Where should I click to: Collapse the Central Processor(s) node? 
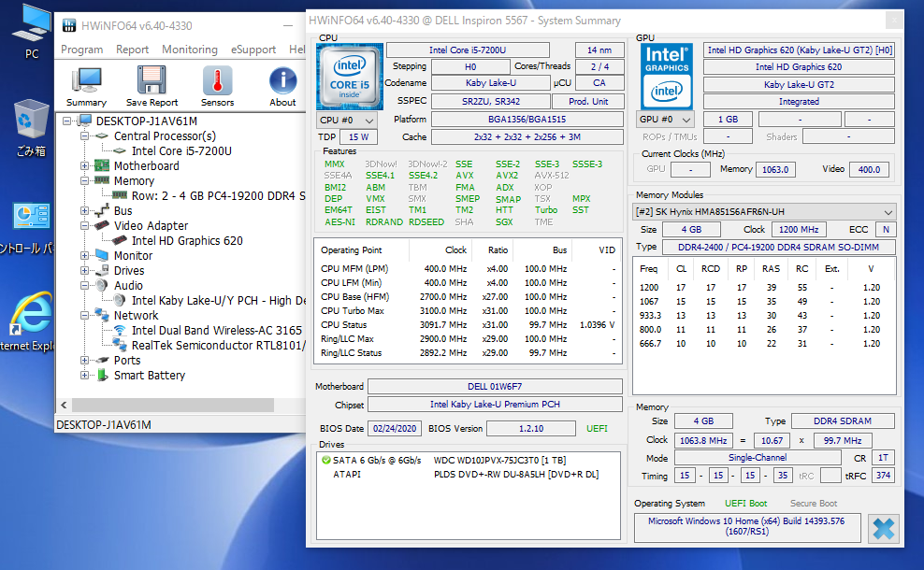pos(84,136)
